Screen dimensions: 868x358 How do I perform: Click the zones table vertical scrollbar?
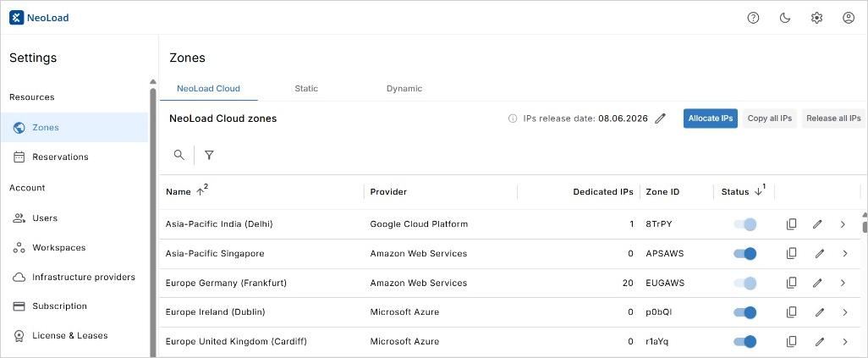coord(865,227)
